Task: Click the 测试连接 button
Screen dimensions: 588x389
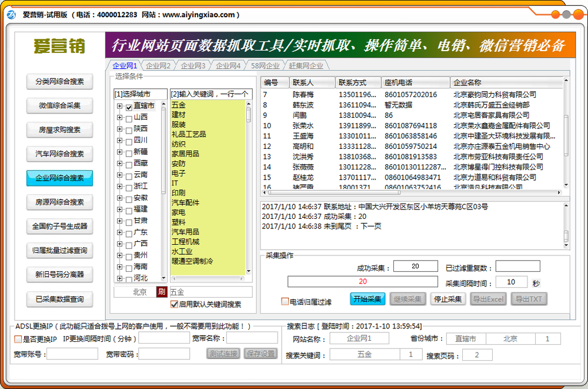Action: (223, 353)
